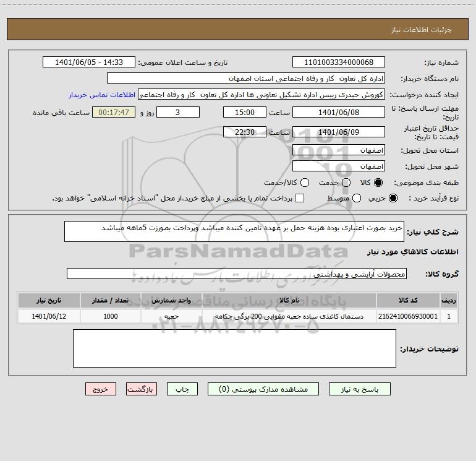Click the گروه کالا label
This screenshot has height=461, width=476.
(442, 274)
